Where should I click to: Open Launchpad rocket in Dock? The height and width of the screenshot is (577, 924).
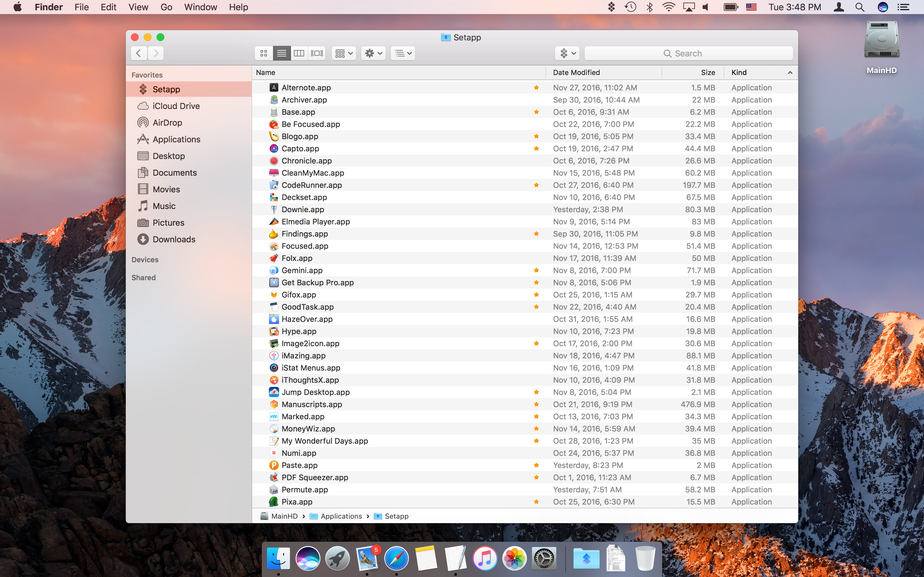point(337,559)
